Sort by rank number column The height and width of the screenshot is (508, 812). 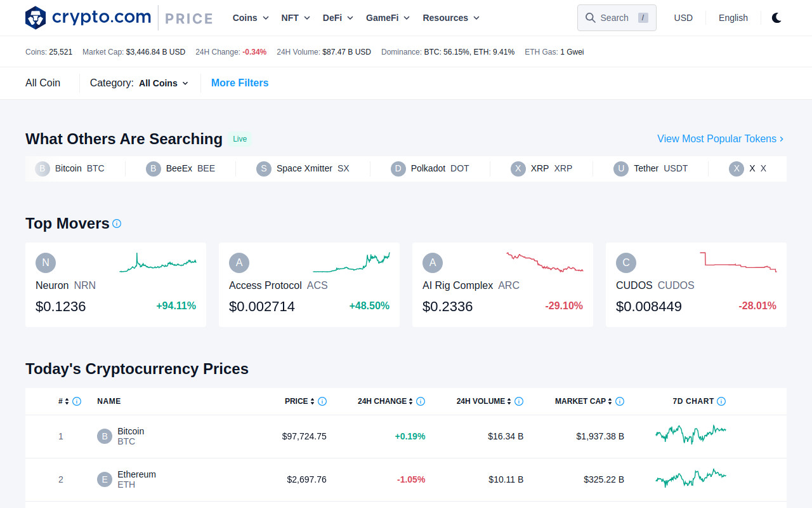tap(64, 401)
